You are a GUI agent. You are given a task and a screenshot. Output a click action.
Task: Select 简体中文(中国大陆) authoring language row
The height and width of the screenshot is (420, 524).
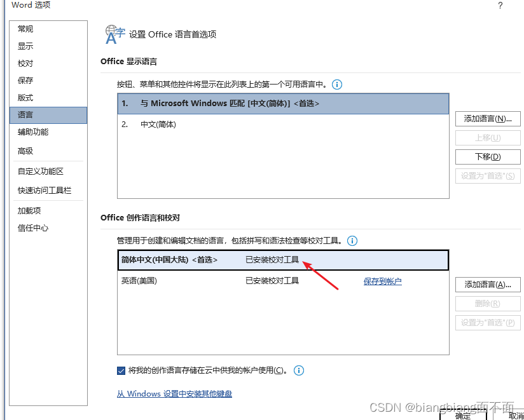click(283, 260)
